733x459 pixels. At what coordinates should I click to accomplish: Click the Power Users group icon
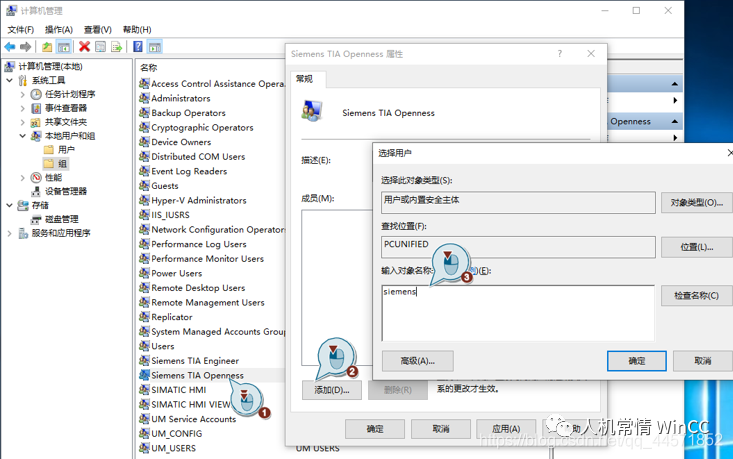click(x=144, y=273)
